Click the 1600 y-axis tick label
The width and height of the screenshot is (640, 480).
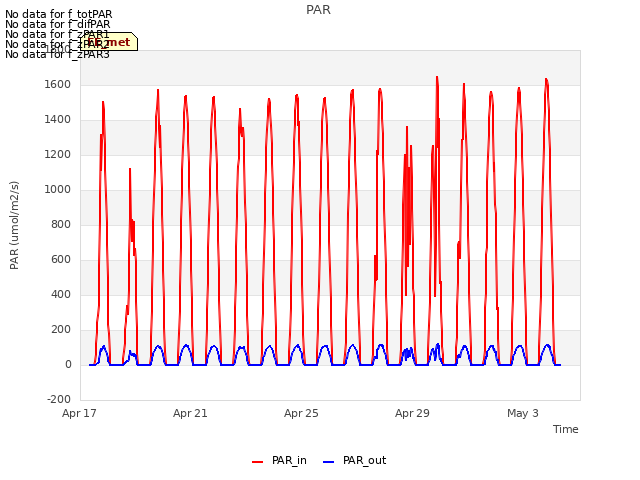58,84
